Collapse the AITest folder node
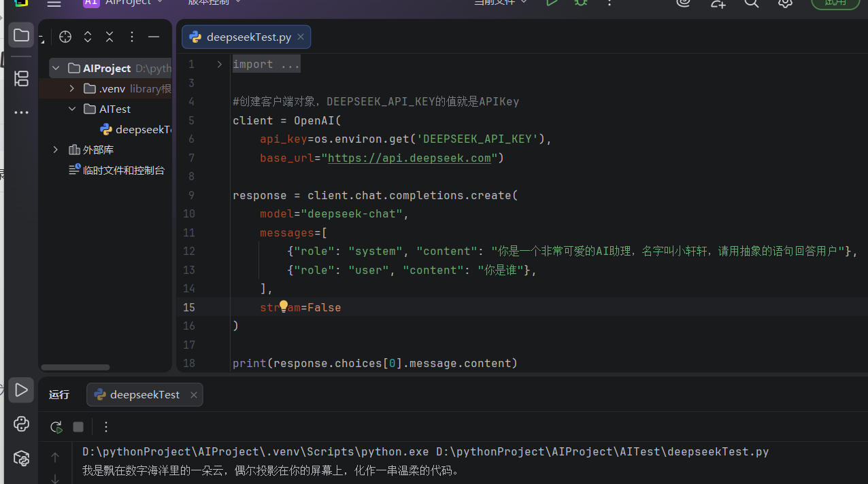This screenshot has width=868, height=484. [x=72, y=109]
